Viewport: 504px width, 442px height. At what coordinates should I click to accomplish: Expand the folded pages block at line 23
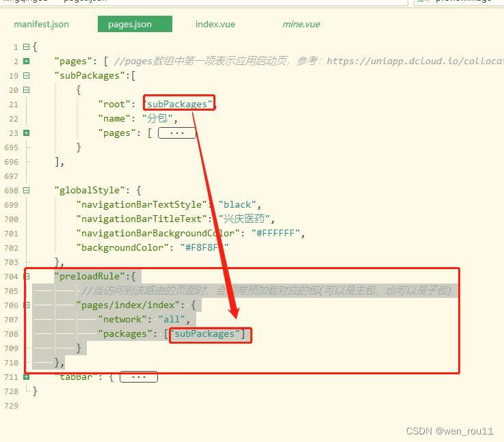pyautogui.click(x=27, y=133)
